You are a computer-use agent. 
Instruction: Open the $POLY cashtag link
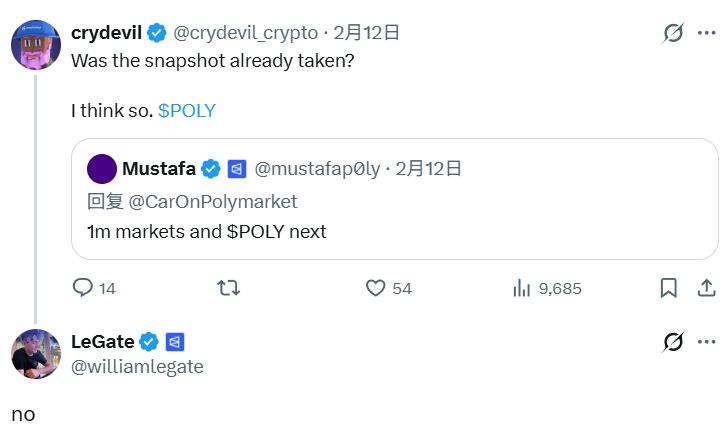click(187, 111)
